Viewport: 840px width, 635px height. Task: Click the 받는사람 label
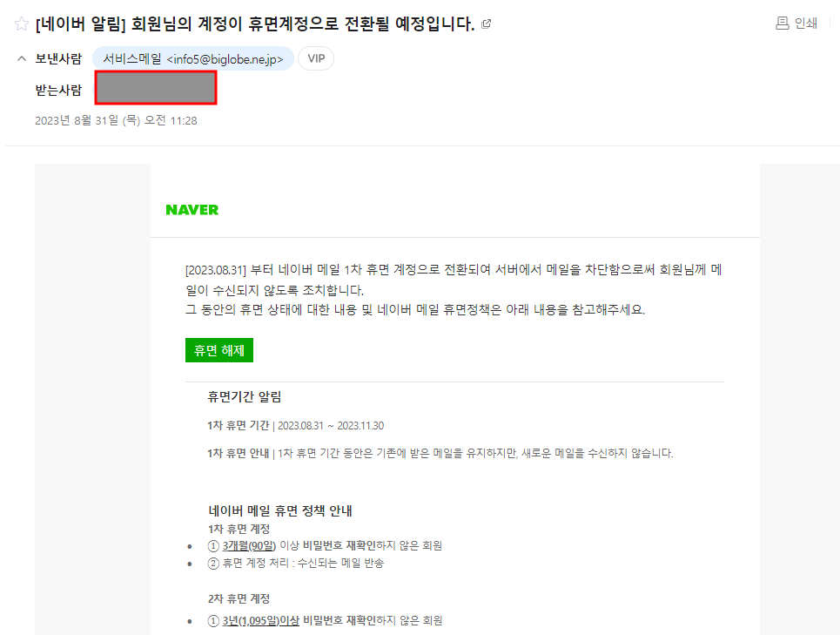coord(57,87)
